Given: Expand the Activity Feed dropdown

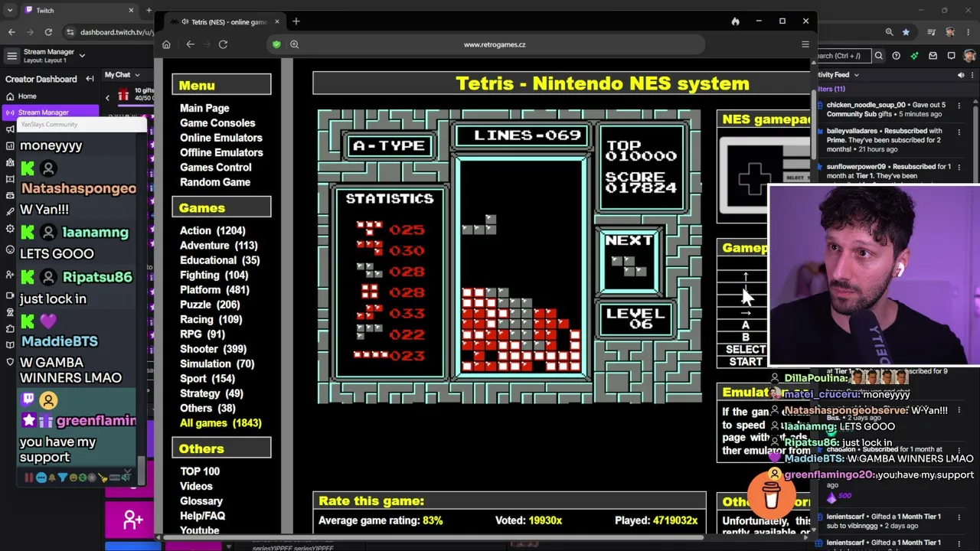Looking at the screenshot, I should point(856,75).
